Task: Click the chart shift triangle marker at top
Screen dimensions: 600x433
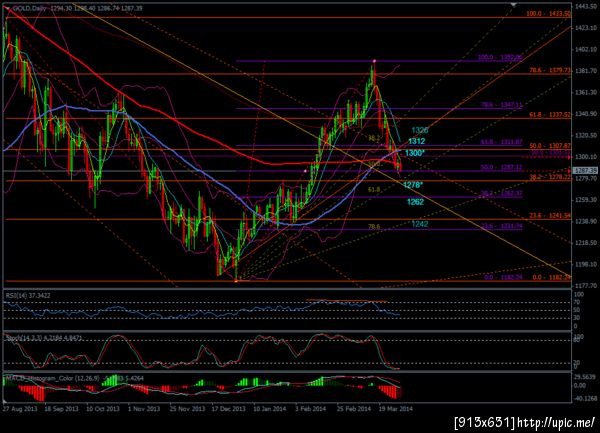Action: point(514,5)
